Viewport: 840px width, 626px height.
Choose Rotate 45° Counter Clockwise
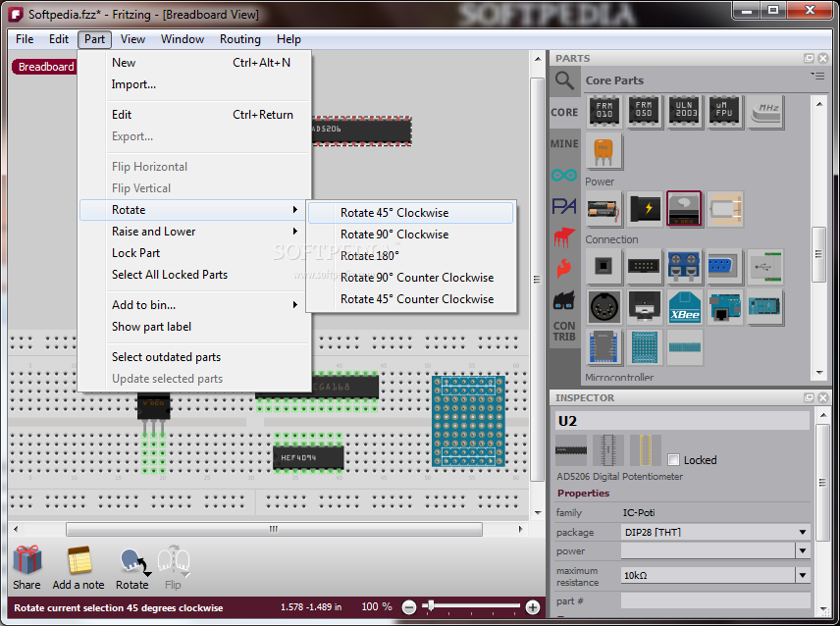411,299
